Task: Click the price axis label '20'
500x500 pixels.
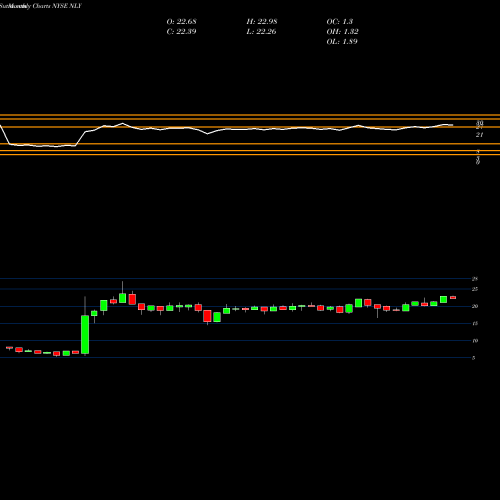Action: pyautogui.click(x=475, y=306)
